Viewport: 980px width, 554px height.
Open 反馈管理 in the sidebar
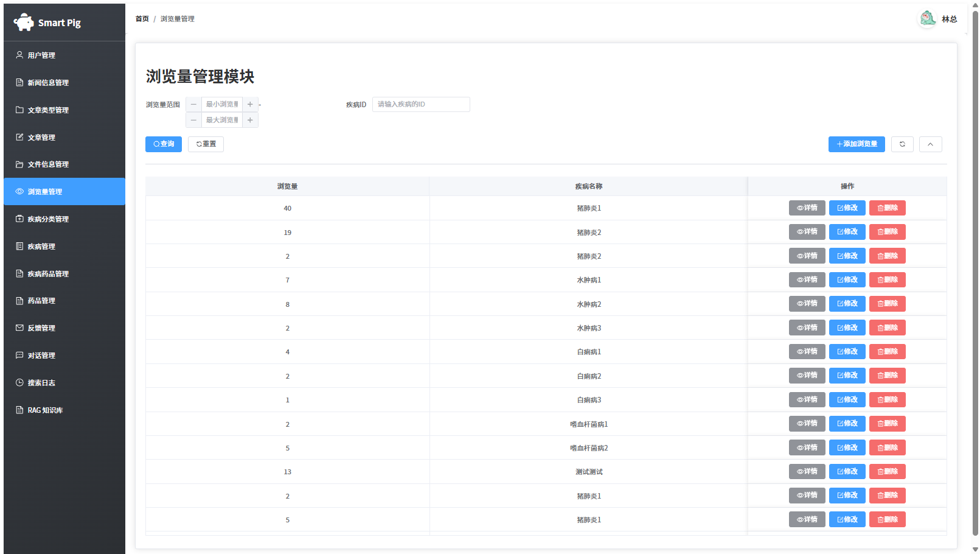(x=64, y=328)
